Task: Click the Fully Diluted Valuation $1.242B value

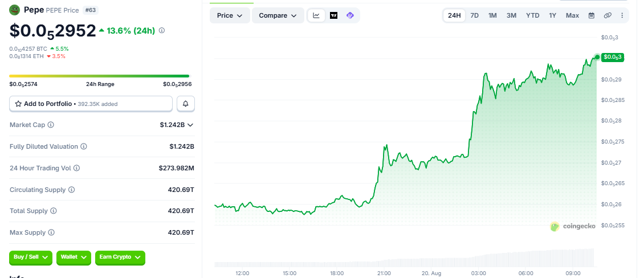Action: 182,146
